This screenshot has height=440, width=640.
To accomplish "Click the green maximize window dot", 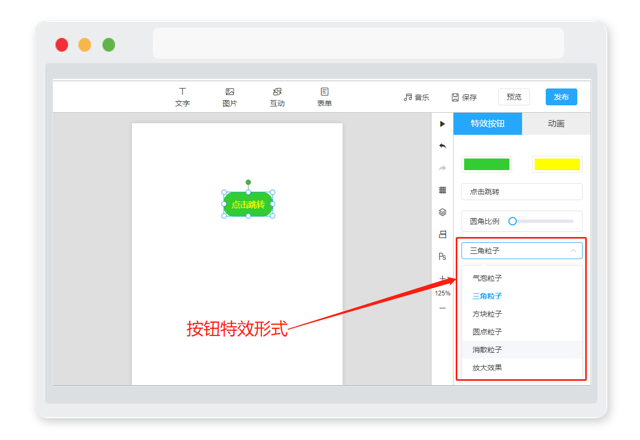I will 109,44.
